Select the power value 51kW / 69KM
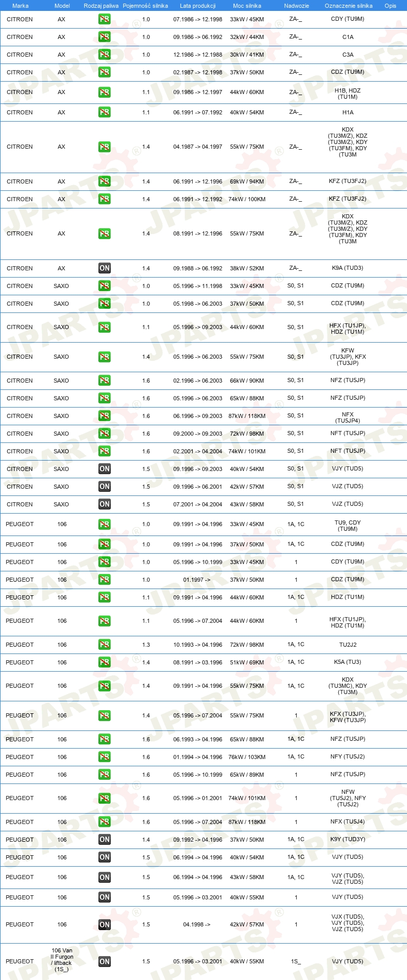Image resolution: width=407 pixels, height=980 pixels. coord(247,662)
